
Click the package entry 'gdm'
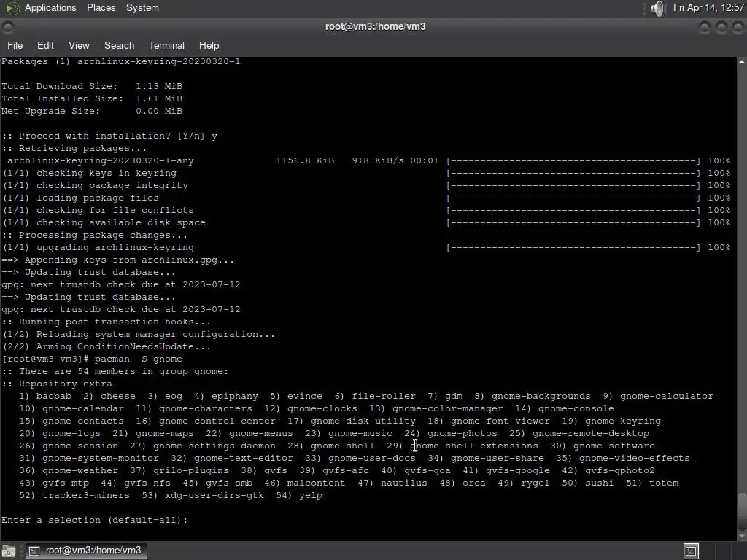[x=454, y=396]
